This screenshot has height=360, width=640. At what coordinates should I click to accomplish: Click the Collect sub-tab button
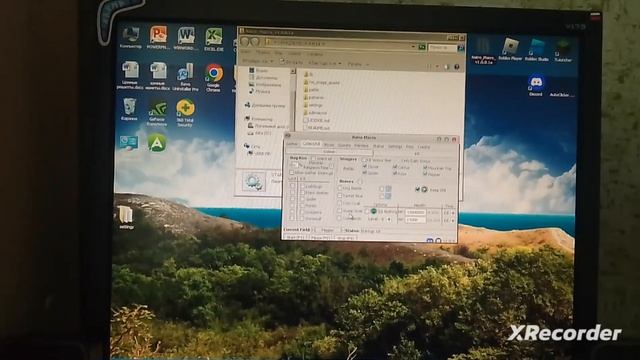pos(329,151)
